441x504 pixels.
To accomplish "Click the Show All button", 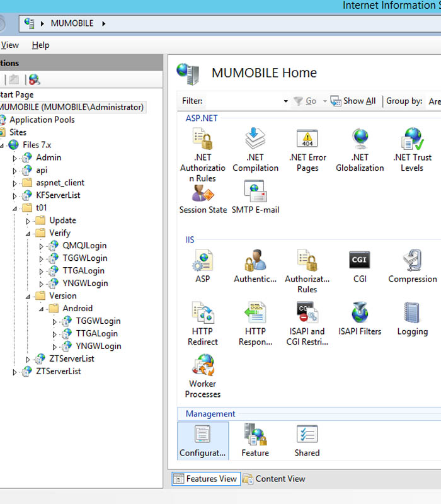I will pos(353,101).
